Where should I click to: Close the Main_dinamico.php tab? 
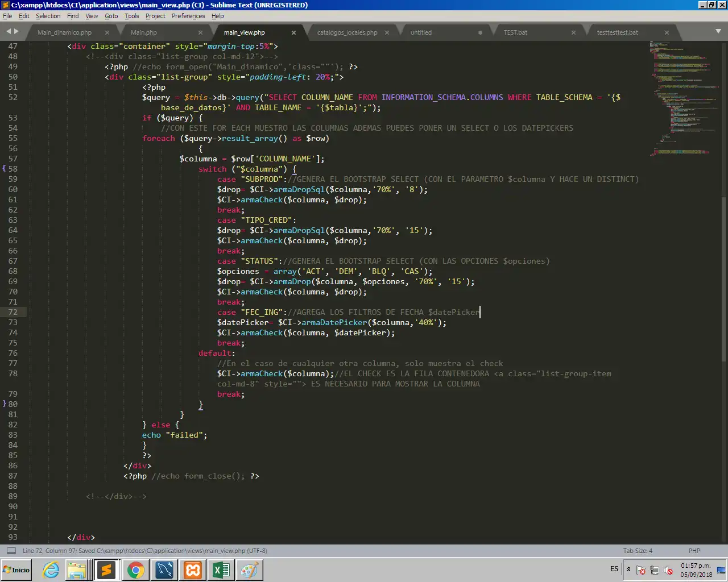(x=107, y=32)
